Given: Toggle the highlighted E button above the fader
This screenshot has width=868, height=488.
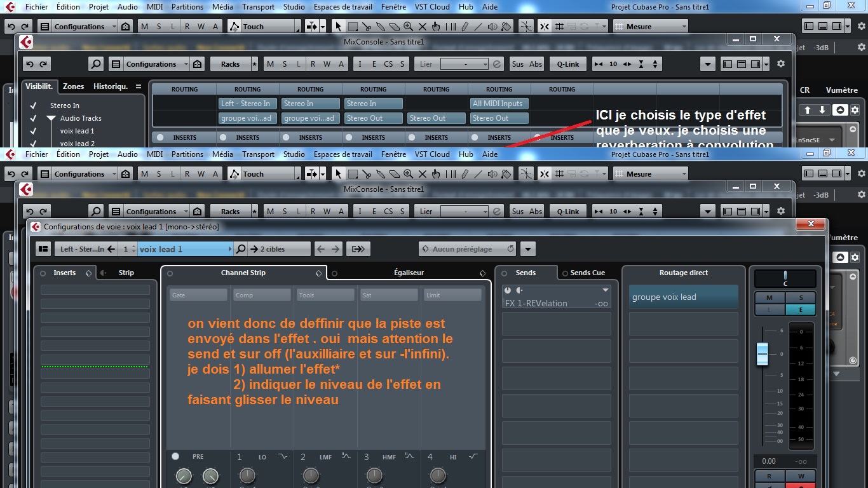Looking at the screenshot, I should pyautogui.click(x=801, y=309).
